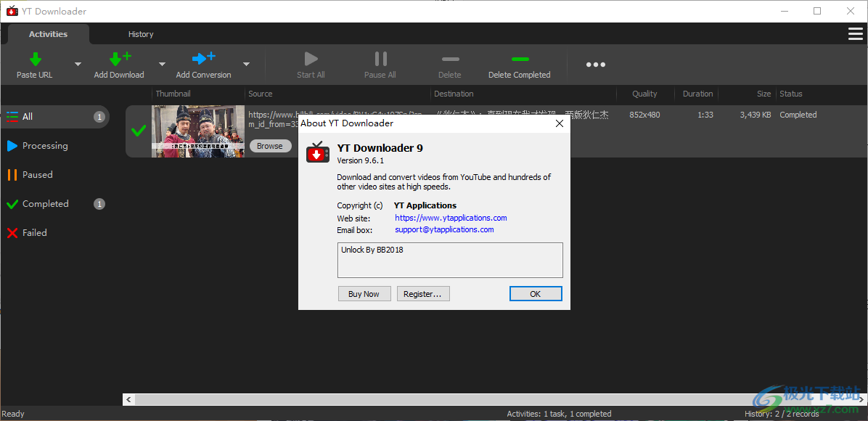Start a conversion via Add Conversion icon
Image resolution: width=868 pixels, height=421 pixels.
(x=202, y=59)
